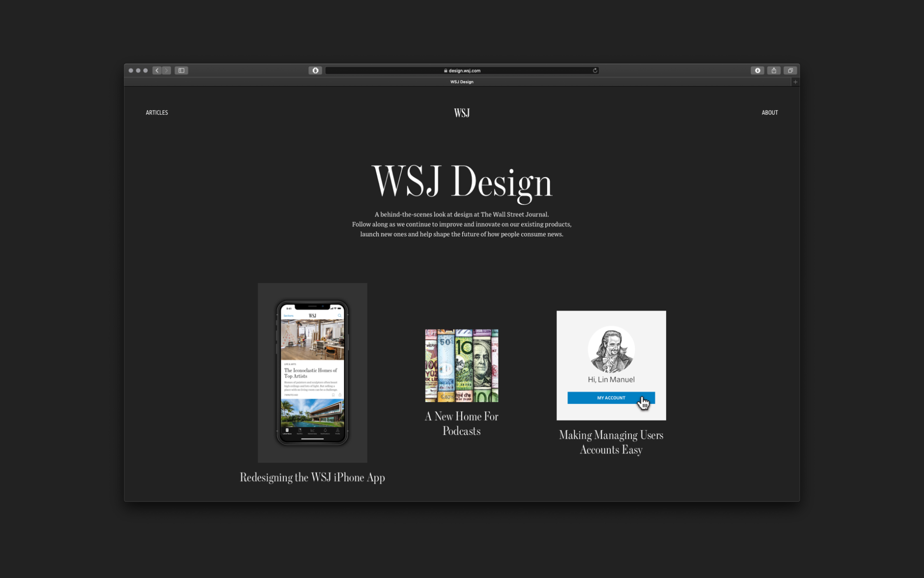Toggle the Safari sidebar
Viewport: 924px width, 578px height.
pyautogui.click(x=181, y=70)
